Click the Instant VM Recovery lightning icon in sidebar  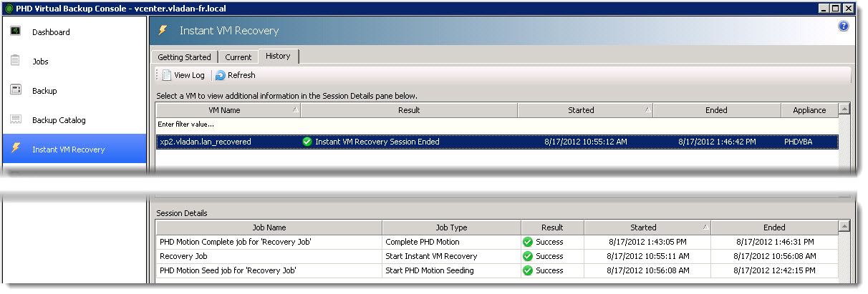15,149
